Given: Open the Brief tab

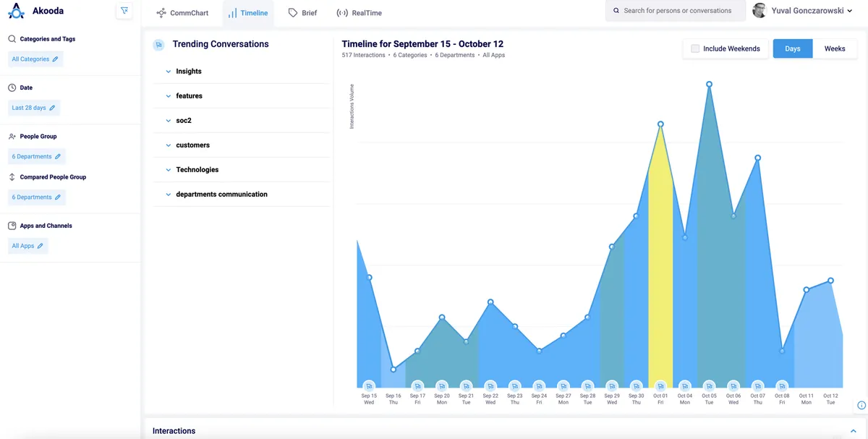Looking at the screenshot, I should coord(303,13).
